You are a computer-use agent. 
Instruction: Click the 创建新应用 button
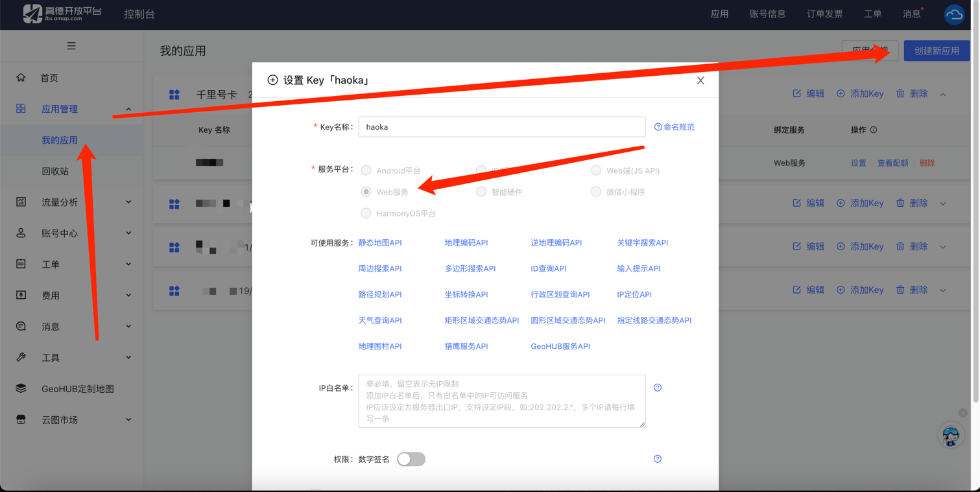point(936,50)
